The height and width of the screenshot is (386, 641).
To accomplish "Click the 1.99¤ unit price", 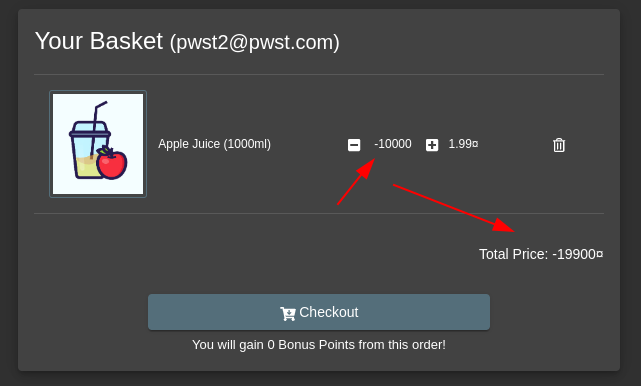I will click(463, 144).
